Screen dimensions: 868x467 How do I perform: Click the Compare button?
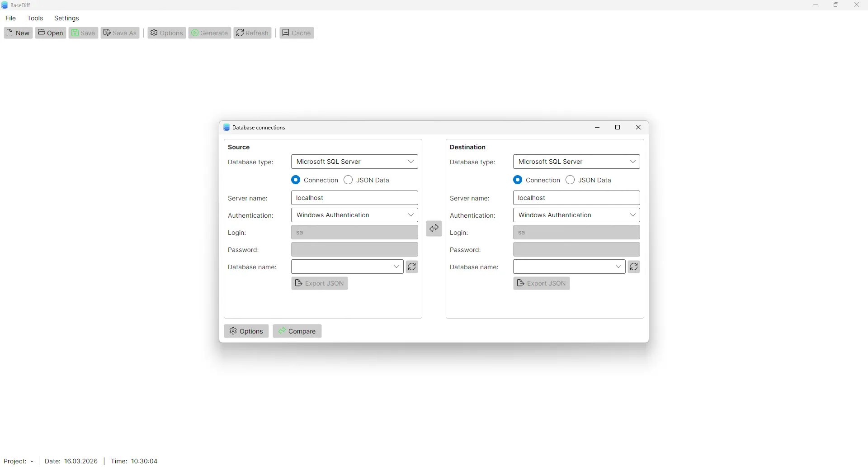[x=297, y=331]
